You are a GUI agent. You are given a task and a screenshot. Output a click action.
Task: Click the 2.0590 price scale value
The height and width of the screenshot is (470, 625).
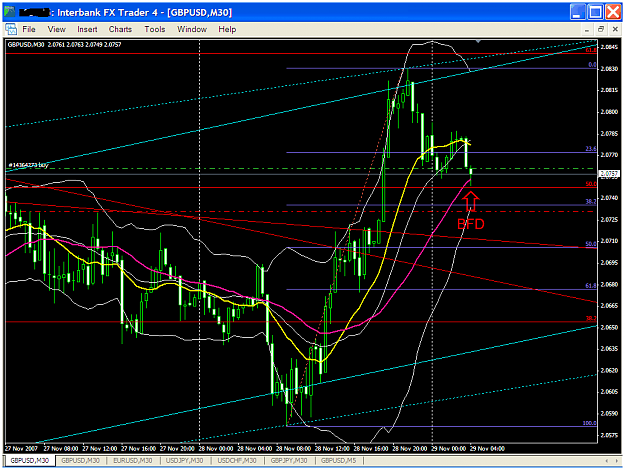click(609, 413)
